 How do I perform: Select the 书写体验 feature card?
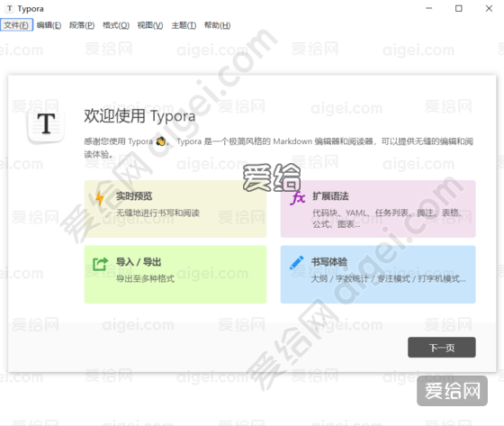pyautogui.click(x=378, y=275)
